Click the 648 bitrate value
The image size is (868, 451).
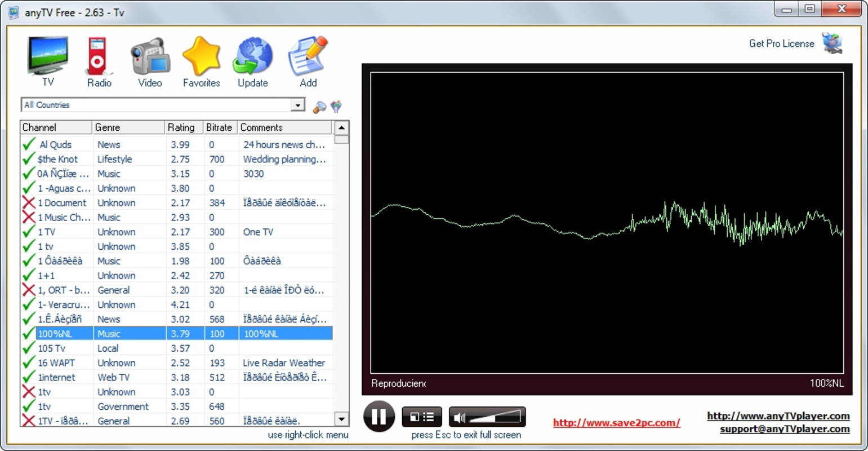217,406
